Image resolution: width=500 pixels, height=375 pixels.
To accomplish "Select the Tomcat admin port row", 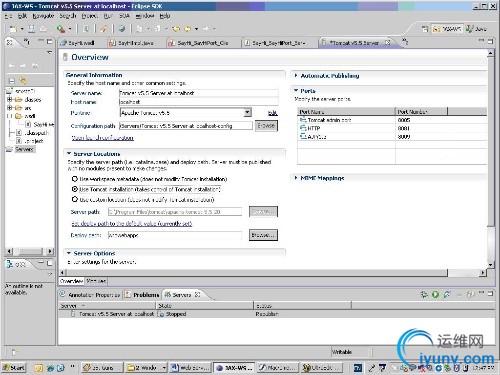I will click(x=392, y=120).
